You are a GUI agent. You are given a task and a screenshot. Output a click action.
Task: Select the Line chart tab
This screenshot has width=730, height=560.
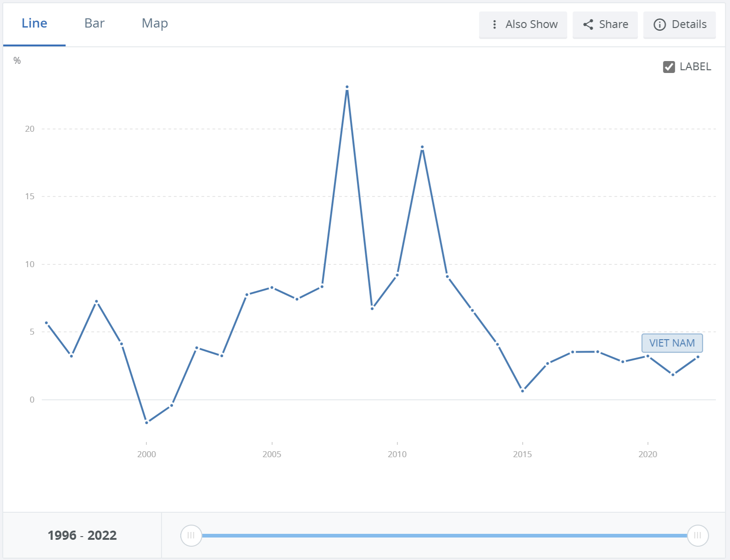(x=34, y=23)
